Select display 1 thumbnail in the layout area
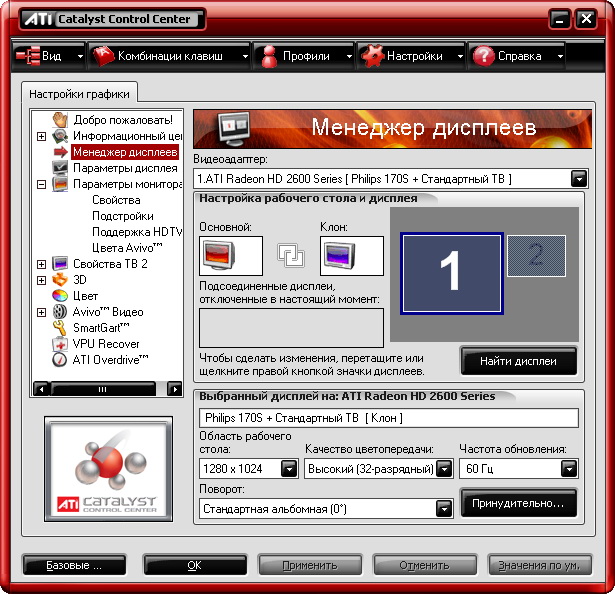Image resolution: width=615 pixels, height=594 pixels. [451, 271]
